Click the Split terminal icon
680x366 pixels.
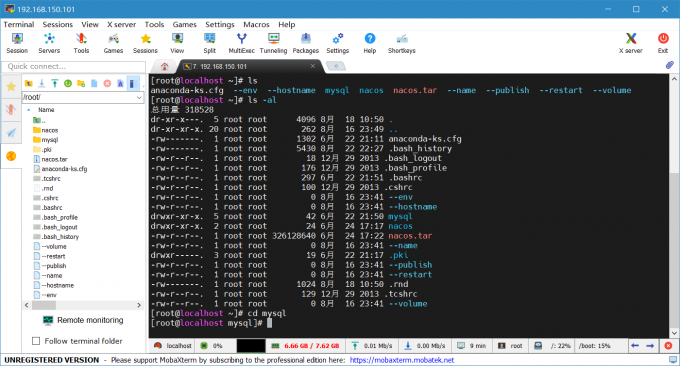click(x=209, y=43)
